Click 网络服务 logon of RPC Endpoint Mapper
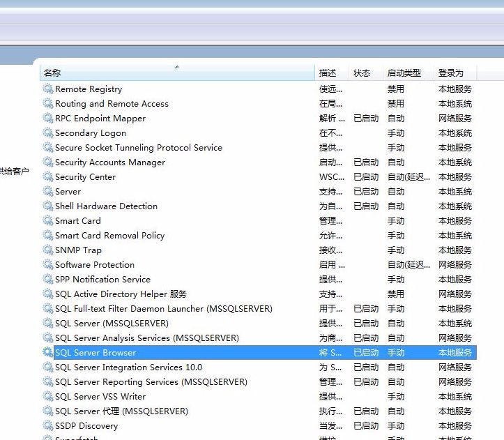The height and width of the screenshot is (440, 504). pyautogui.click(x=455, y=119)
